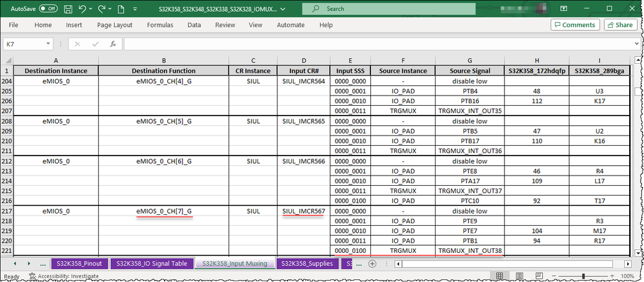Open the Name Box dropdown arrow
Screen dimensions: 644x282
[48, 44]
